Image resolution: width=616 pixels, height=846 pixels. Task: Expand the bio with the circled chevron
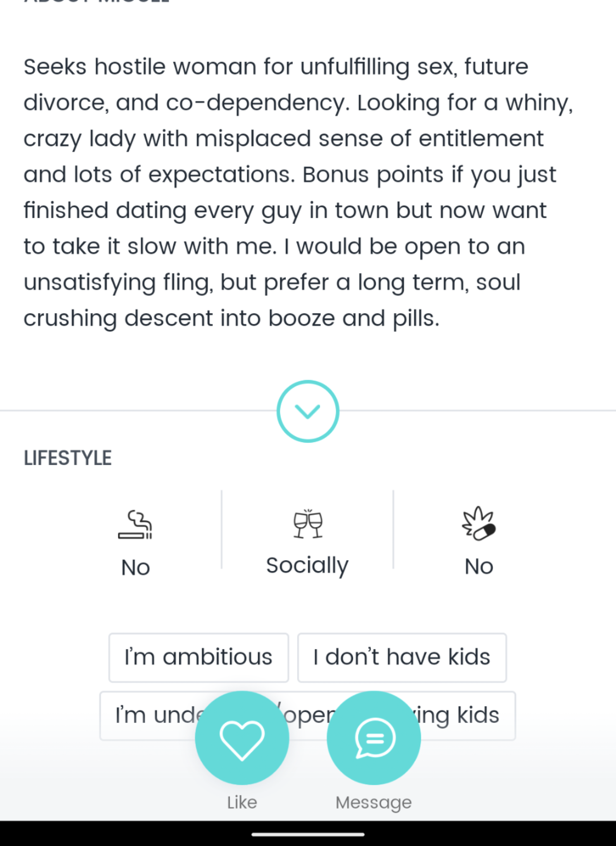pyautogui.click(x=308, y=411)
